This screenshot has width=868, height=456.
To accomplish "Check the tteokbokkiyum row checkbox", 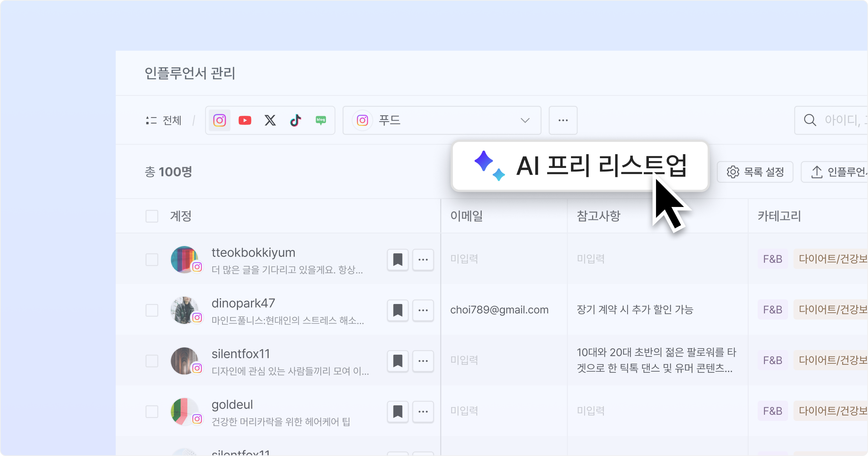I will click(x=152, y=259).
